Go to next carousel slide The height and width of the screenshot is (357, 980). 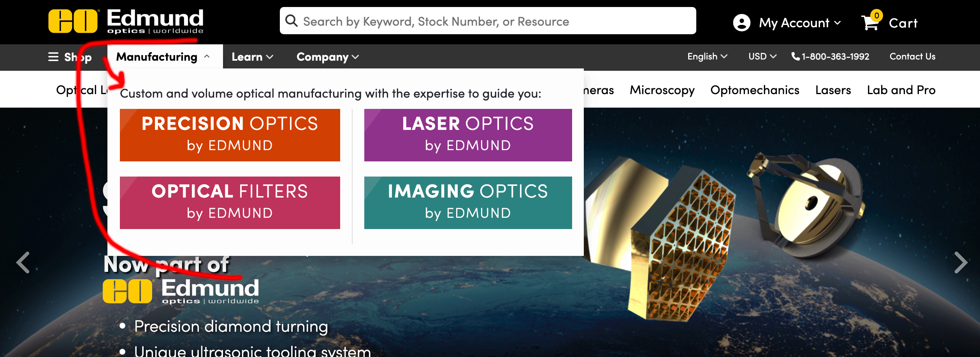tap(961, 262)
